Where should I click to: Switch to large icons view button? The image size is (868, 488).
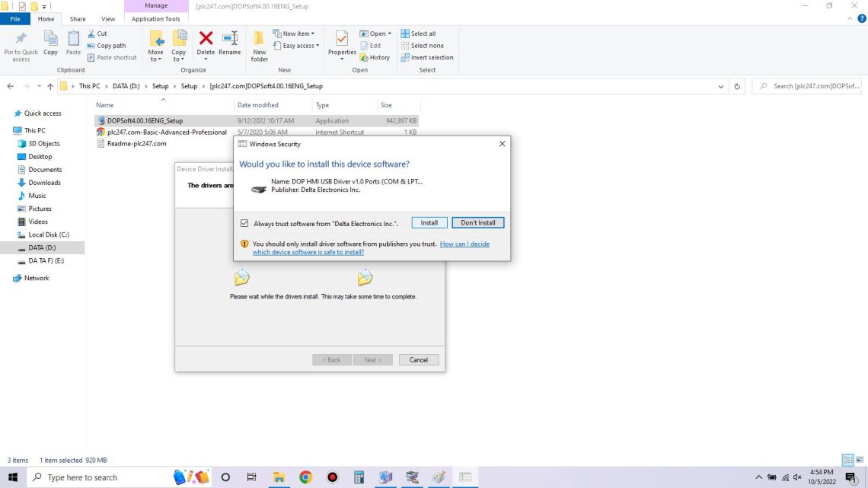(860, 460)
